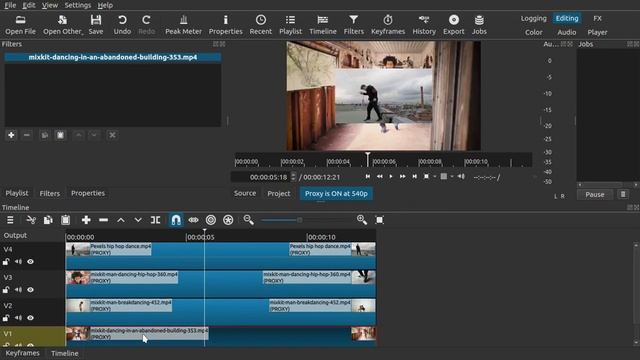
Task: Toggle ripple all tracks
Action: tap(228, 220)
